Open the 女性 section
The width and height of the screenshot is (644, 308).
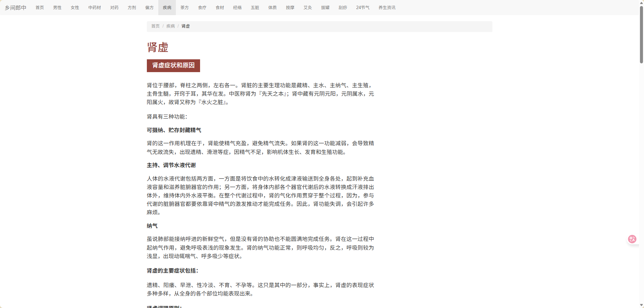(74, 7)
